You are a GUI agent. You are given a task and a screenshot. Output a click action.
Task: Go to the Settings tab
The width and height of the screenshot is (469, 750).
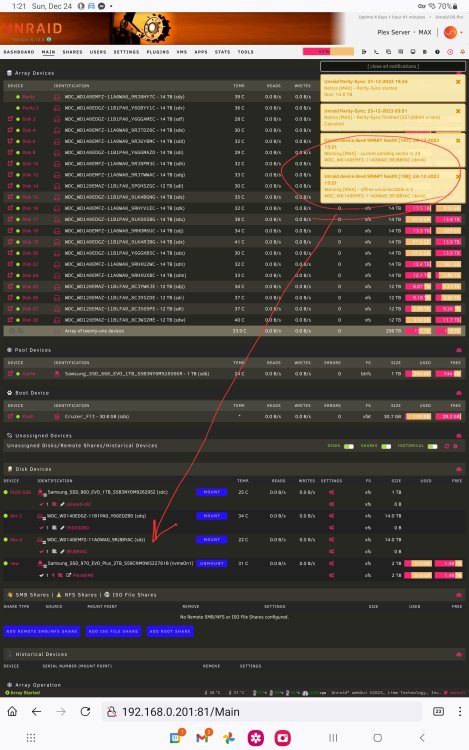(126, 52)
